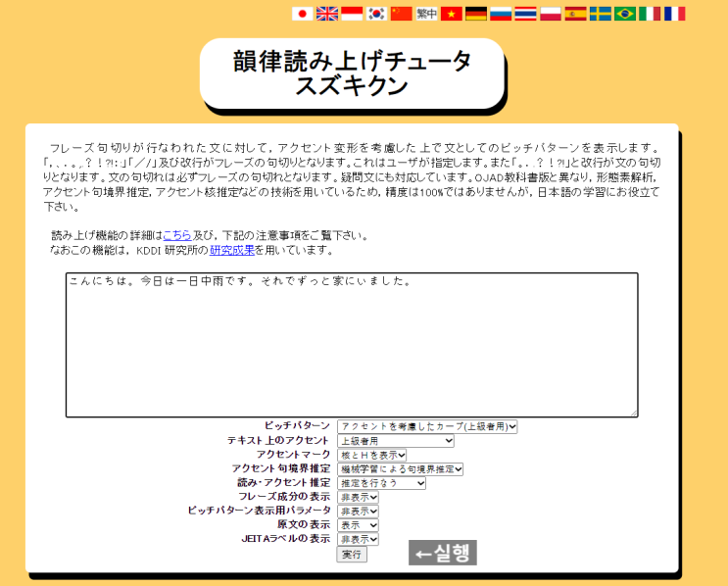The width and height of the screenshot is (728, 586).
Task: Click the 原文の表示 label
Action: 304,524
